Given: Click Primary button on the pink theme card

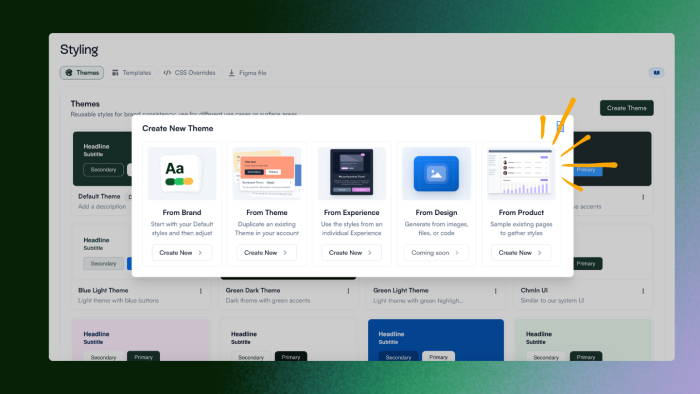Looking at the screenshot, I should tap(143, 357).
